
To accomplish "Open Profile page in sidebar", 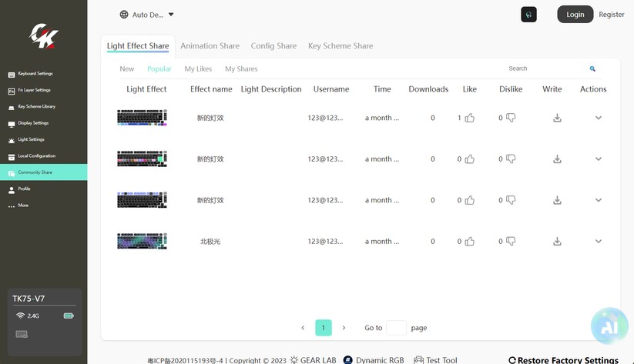I will (x=43, y=189).
